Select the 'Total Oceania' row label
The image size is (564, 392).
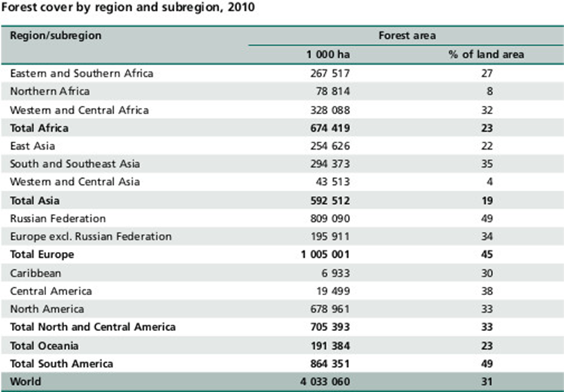pos(44,346)
